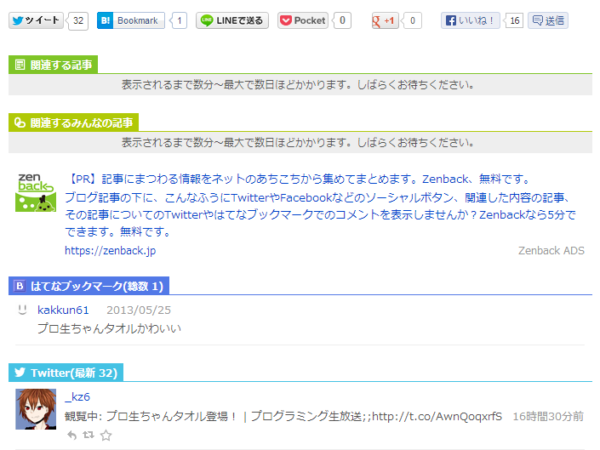Click the Google +1 button
The width and height of the screenshot is (600, 450).
pos(385,21)
